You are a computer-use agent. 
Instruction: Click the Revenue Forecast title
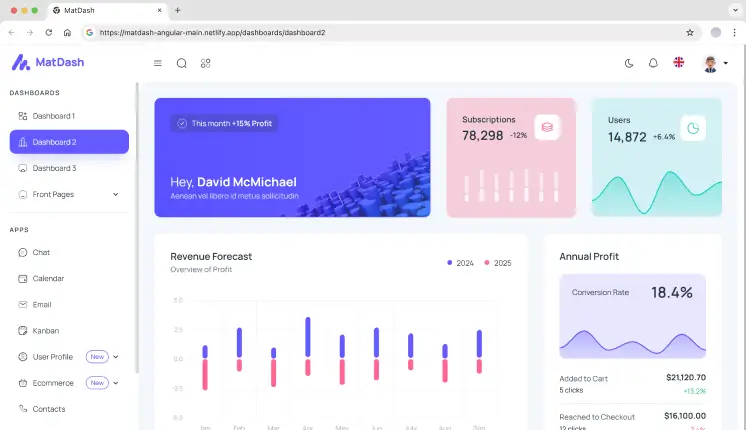[x=211, y=256]
